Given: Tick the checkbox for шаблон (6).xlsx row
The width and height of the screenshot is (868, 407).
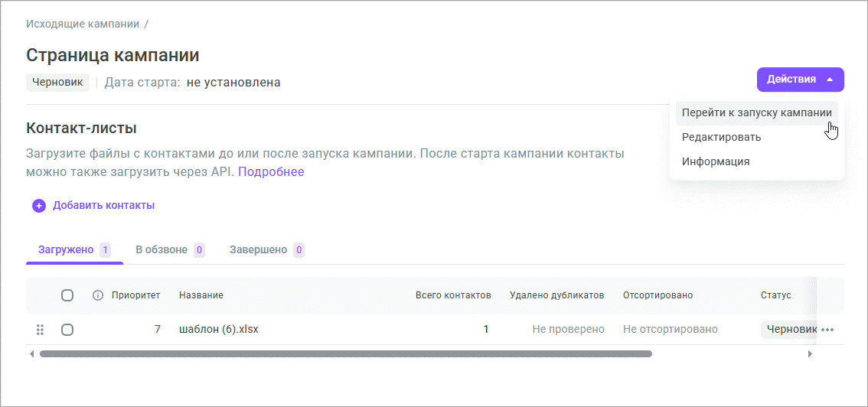Looking at the screenshot, I should (67, 330).
